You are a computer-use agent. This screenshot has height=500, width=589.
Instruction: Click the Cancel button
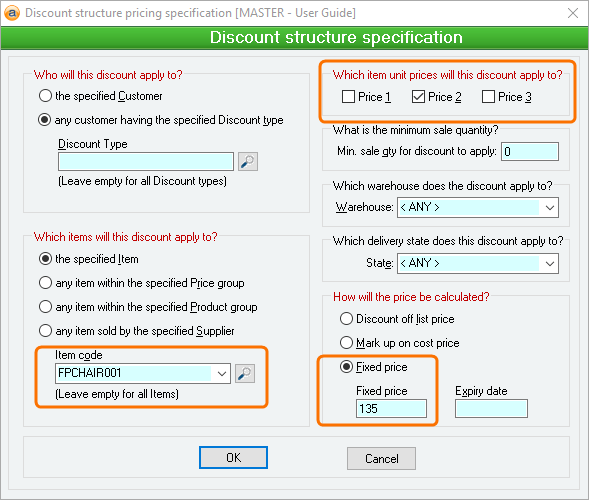tap(381, 458)
